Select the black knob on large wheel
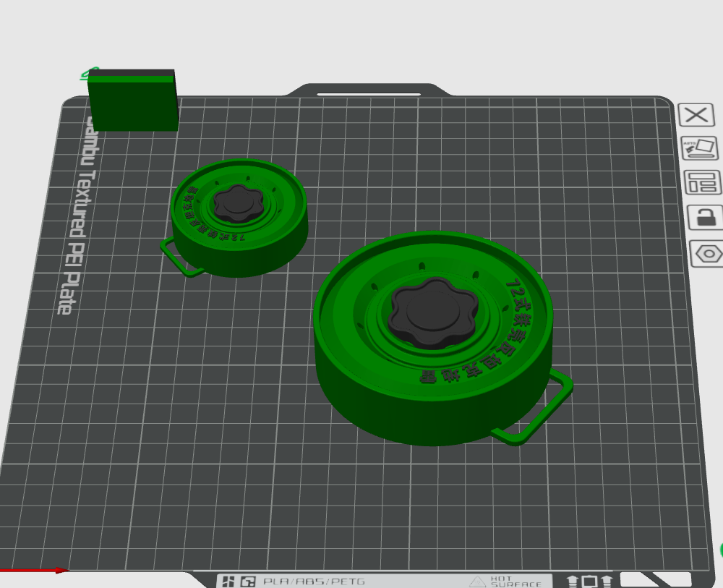This screenshot has width=723, height=588. click(432, 312)
